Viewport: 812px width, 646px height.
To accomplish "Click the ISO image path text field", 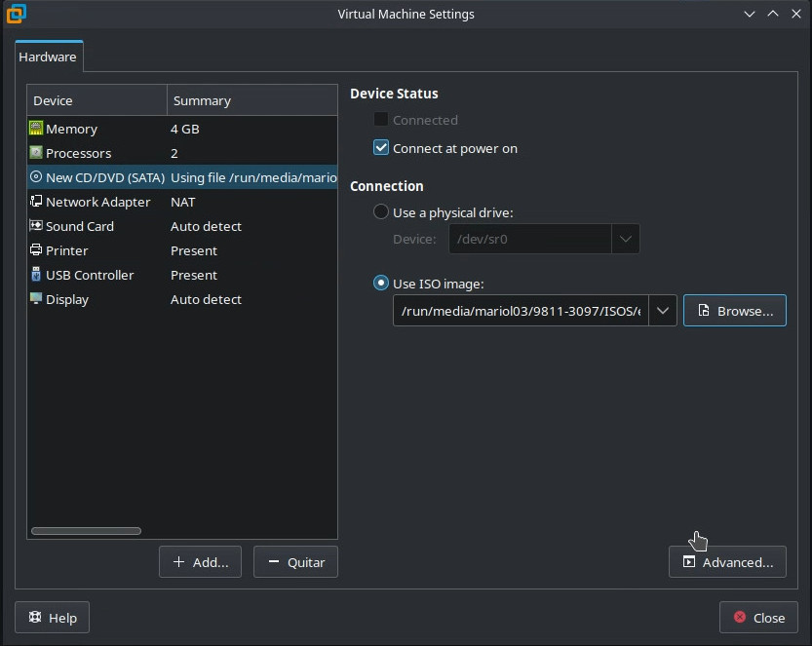I will 521,311.
